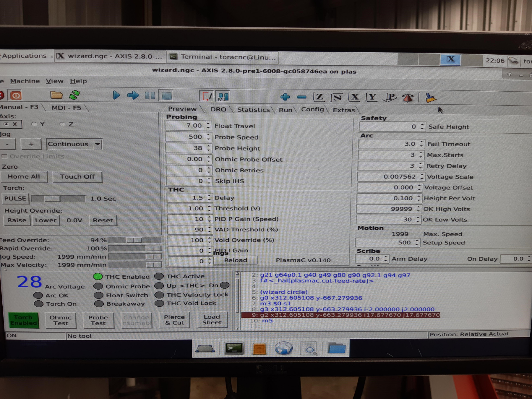Open a G-code file with folder icon

pyautogui.click(x=56, y=95)
